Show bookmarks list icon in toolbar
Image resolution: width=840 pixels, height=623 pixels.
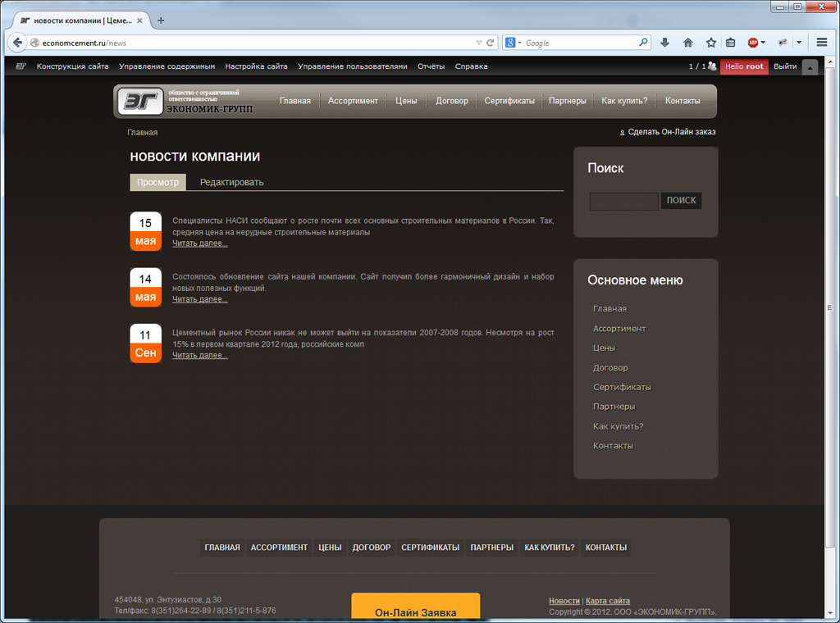[x=730, y=43]
